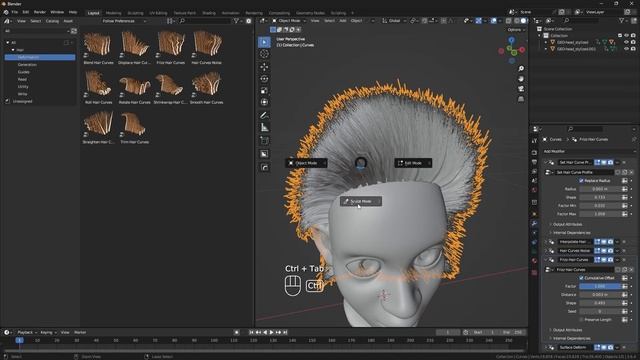The image size is (640, 360).
Task: Choose Edit Mode in the pie menu
Action: [x=413, y=163]
